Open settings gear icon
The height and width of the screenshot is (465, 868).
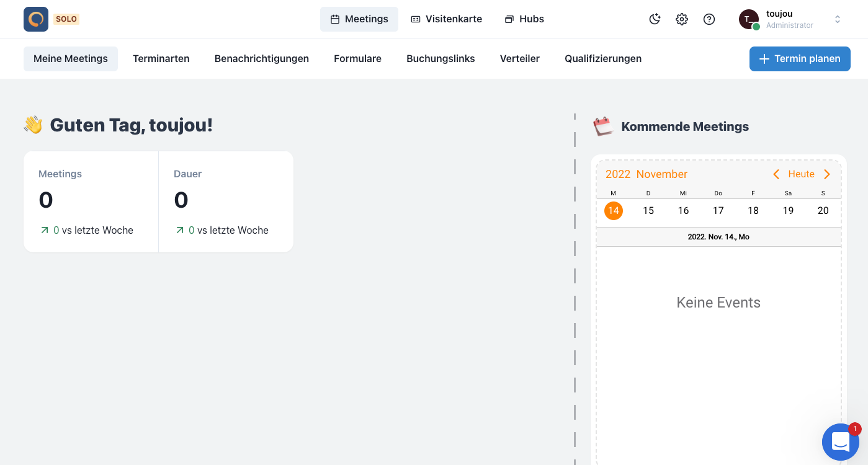(682, 19)
